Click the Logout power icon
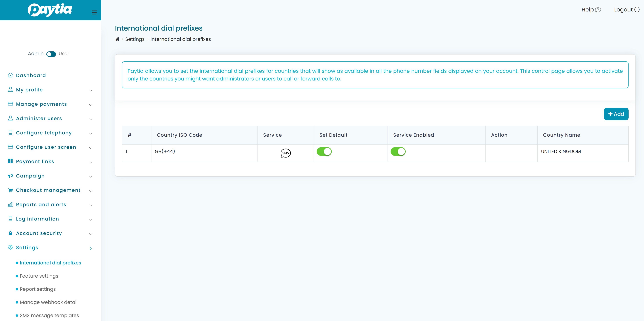The image size is (644, 321). click(x=637, y=10)
